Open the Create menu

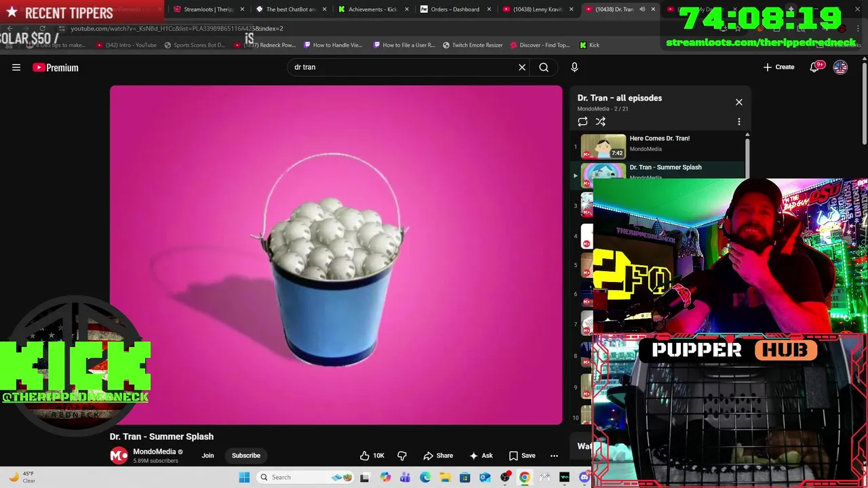tap(778, 67)
